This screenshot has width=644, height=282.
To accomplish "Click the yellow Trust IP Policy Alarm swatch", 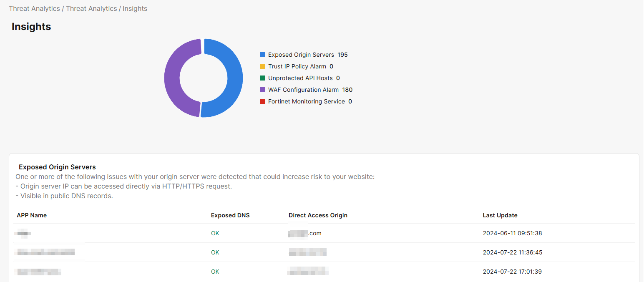I will [262, 66].
